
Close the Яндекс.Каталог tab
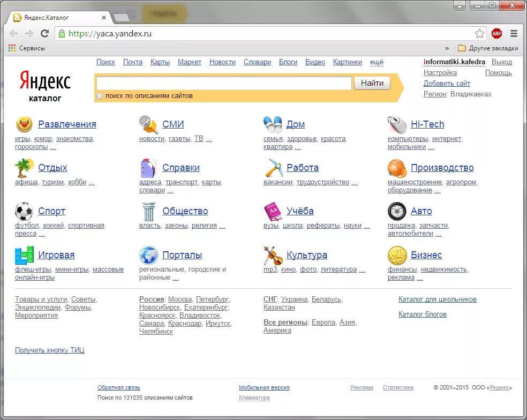coord(104,18)
